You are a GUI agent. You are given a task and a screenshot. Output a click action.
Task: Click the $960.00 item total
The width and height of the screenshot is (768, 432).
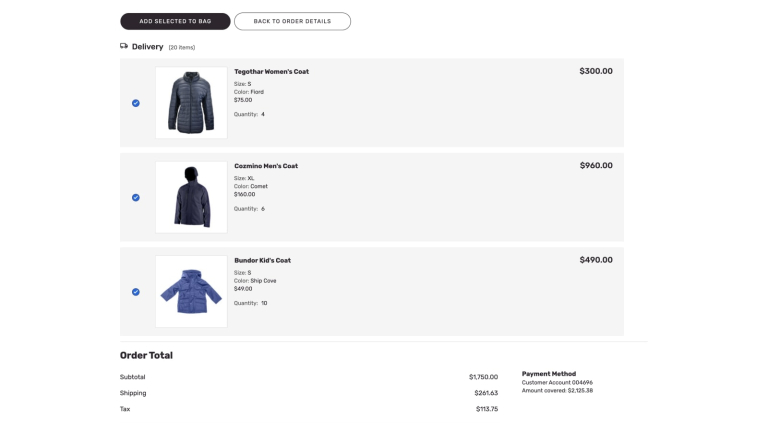pos(596,165)
